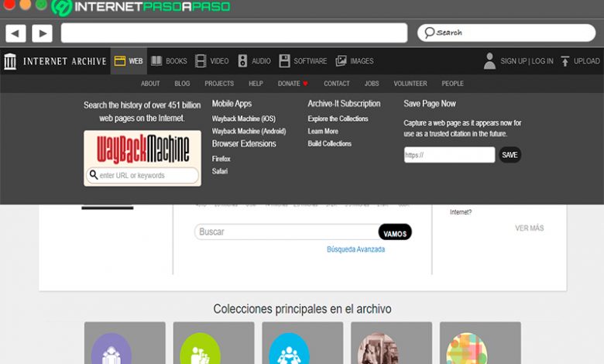Click the forward arrow browser button
The width and height of the screenshot is (604, 364).
point(42,33)
